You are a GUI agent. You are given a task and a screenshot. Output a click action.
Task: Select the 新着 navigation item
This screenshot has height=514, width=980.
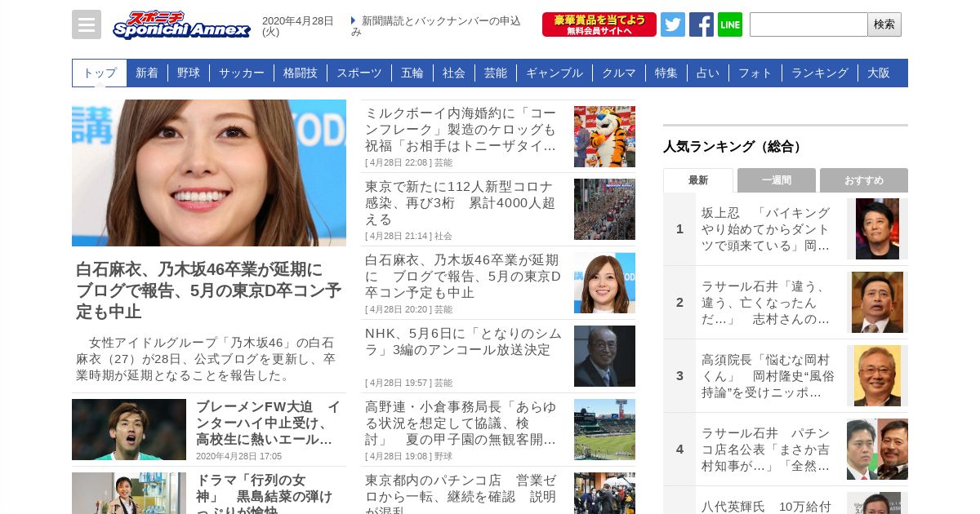(147, 73)
